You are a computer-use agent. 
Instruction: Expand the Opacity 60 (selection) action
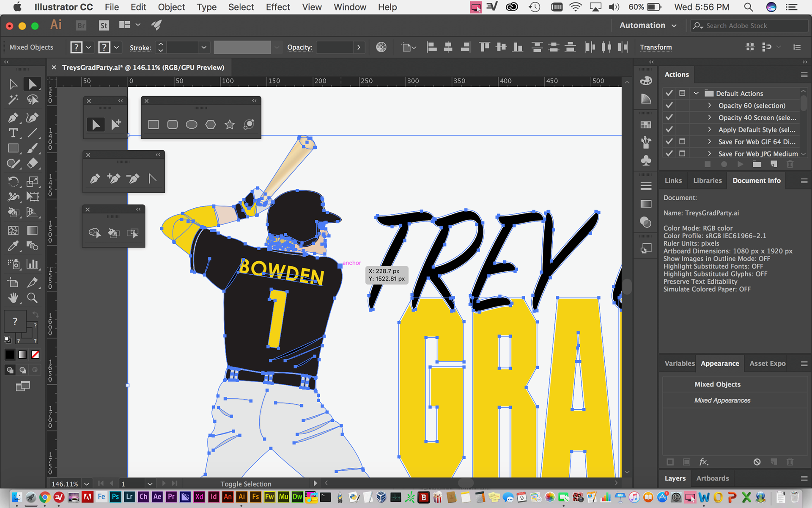(710, 105)
